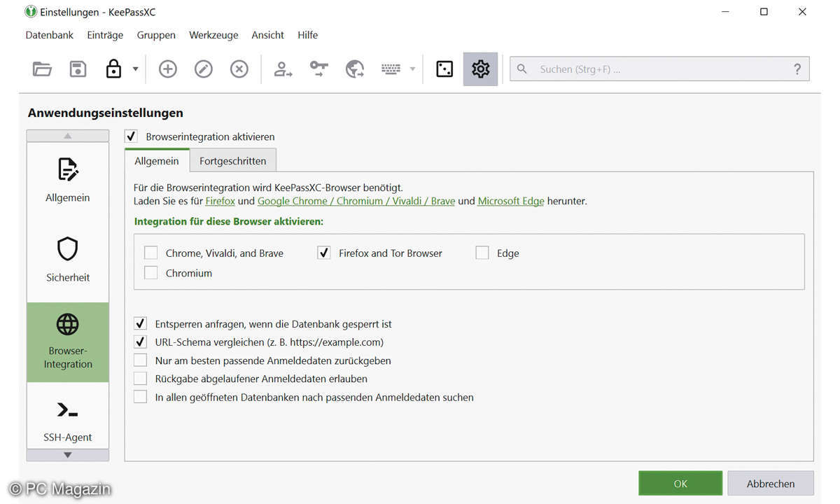Select Sicherheit shield sidebar category
The image size is (840, 504).
pyautogui.click(x=68, y=260)
